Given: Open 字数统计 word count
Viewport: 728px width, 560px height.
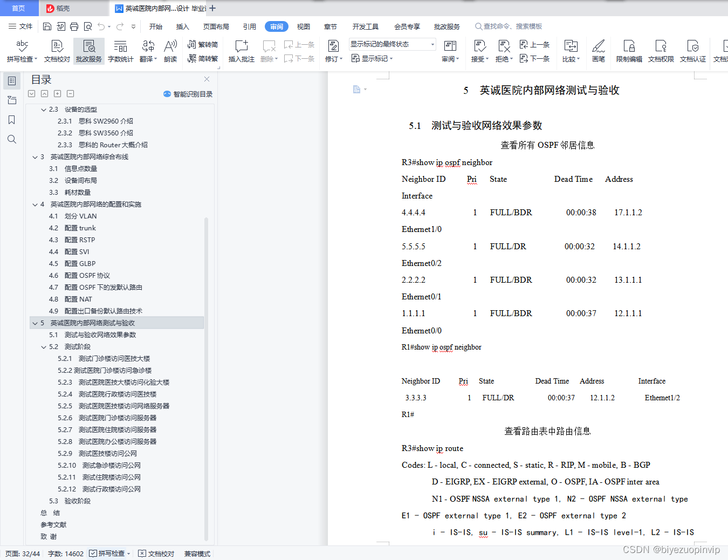Looking at the screenshot, I should pos(120,52).
